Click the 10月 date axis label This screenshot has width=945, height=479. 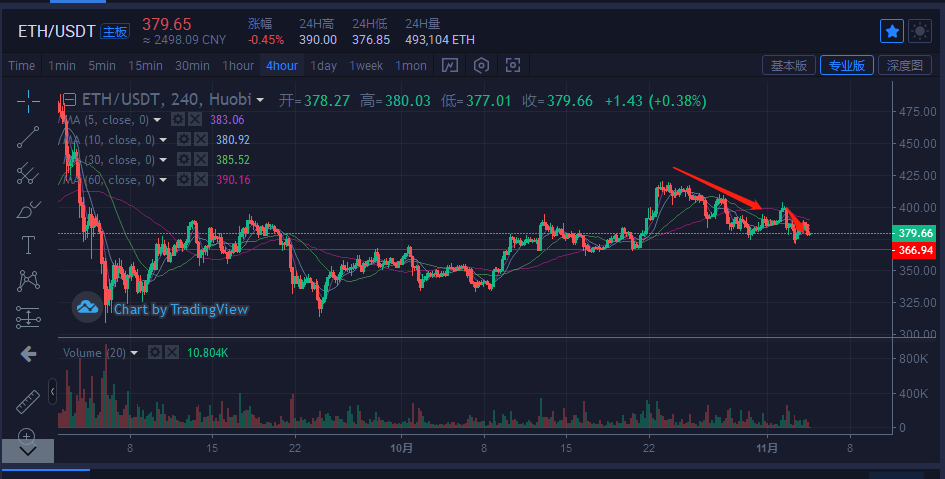click(x=401, y=448)
